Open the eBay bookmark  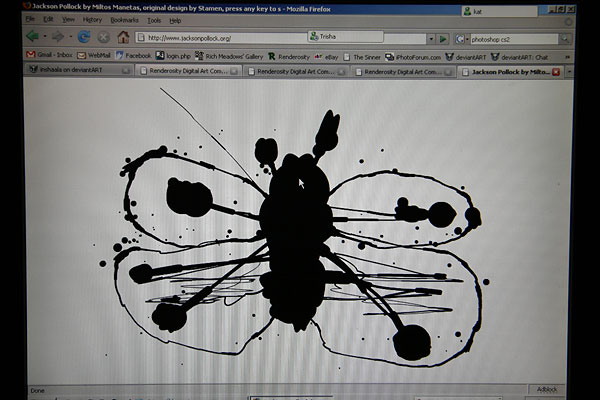tap(326, 57)
